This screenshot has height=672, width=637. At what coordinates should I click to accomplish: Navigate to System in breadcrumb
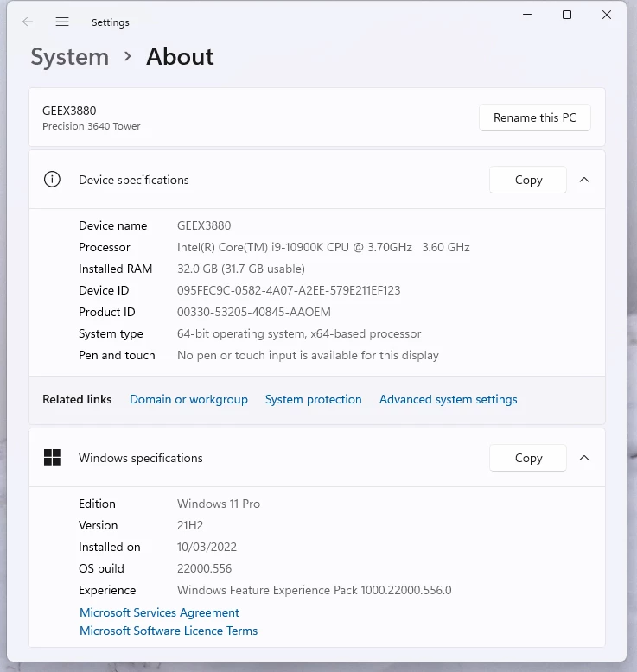click(70, 56)
